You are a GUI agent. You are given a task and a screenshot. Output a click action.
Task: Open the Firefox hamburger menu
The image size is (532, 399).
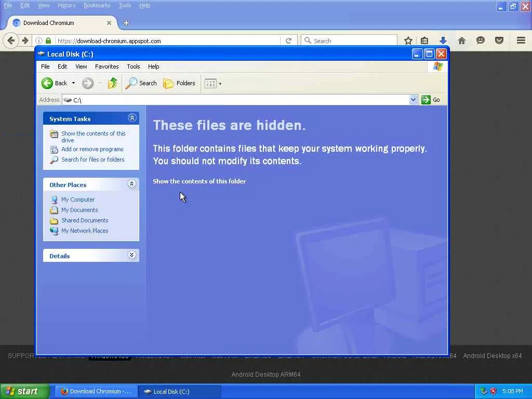coord(521,41)
